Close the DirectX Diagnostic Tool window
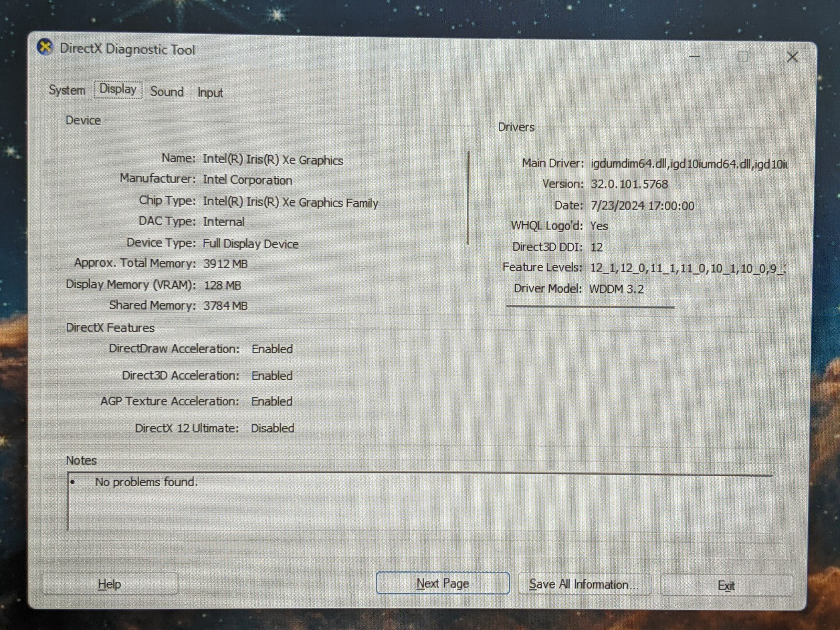The image size is (840, 630). click(x=792, y=57)
